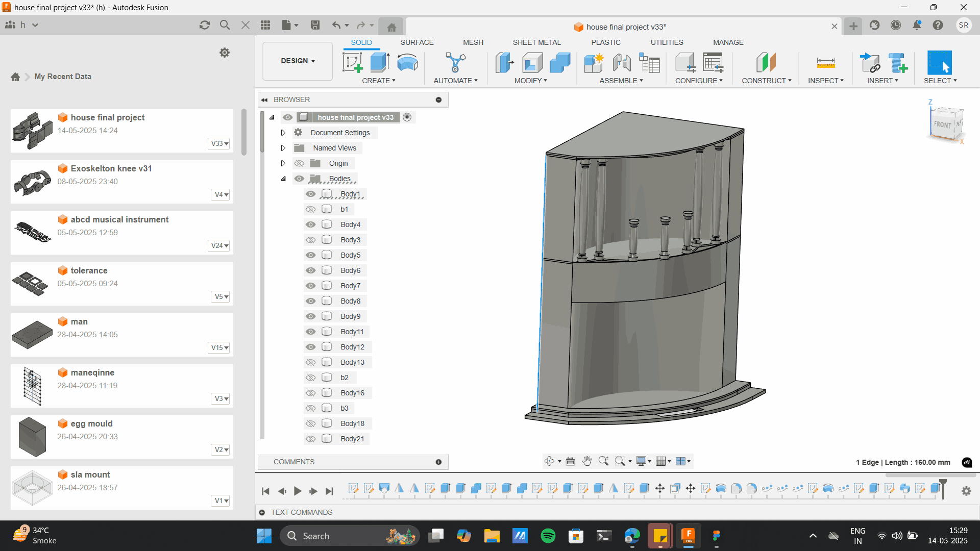Toggle visibility of Body1
Viewport: 980px width, 551px height.
pyautogui.click(x=310, y=194)
